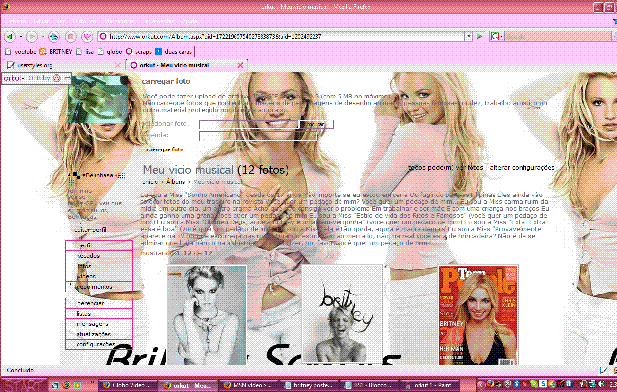The height and width of the screenshot is (392, 617).
Task: Switch to the userstyles.org tab
Action: point(62,65)
